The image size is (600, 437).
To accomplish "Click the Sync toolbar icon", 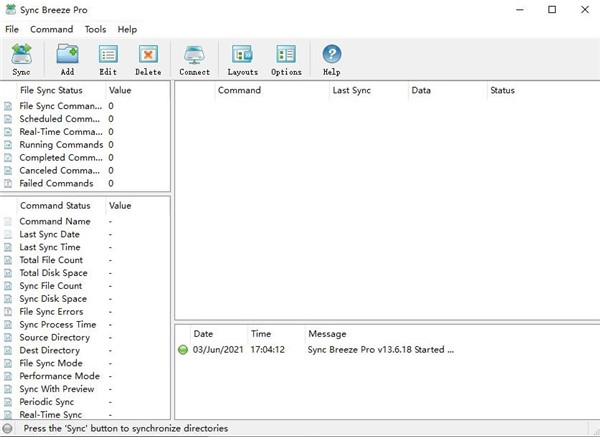I will [21, 59].
